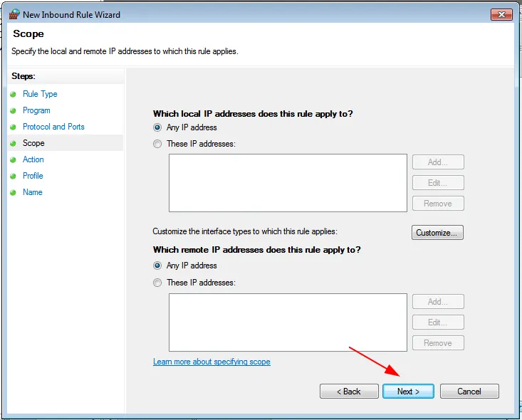This screenshot has height=420, width=522.
Task: Click 'Which remote IP addresses' heading text
Action: tap(256, 250)
